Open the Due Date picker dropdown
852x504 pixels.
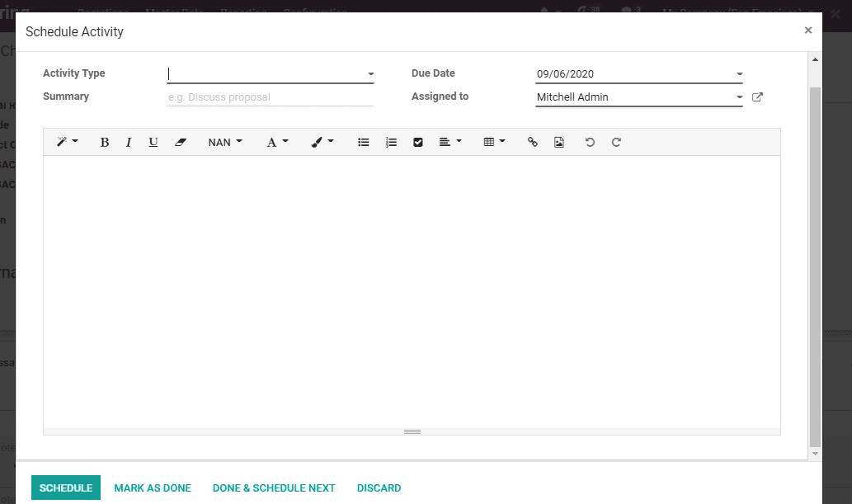click(739, 74)
